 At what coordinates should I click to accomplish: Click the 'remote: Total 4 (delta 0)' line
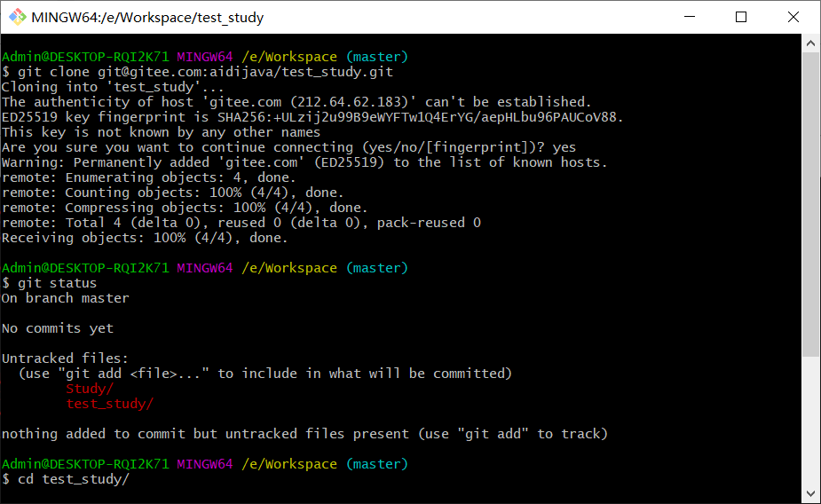tap(241, 223)
